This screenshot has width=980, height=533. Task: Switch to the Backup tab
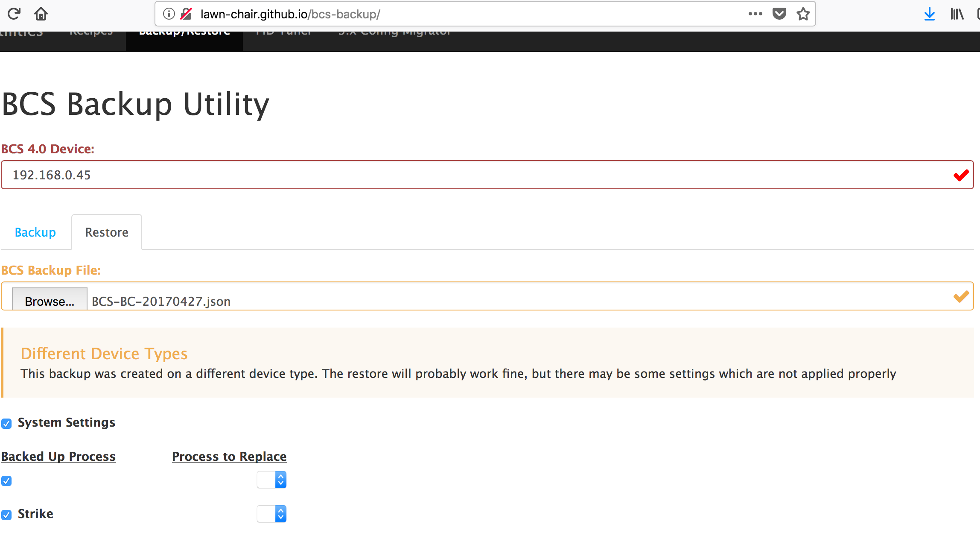(35, 232)
